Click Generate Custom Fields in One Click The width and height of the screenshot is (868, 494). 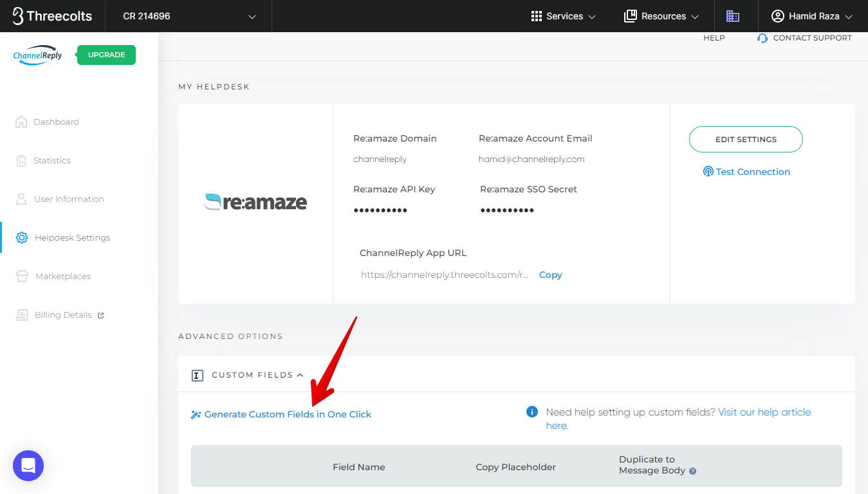288,414
